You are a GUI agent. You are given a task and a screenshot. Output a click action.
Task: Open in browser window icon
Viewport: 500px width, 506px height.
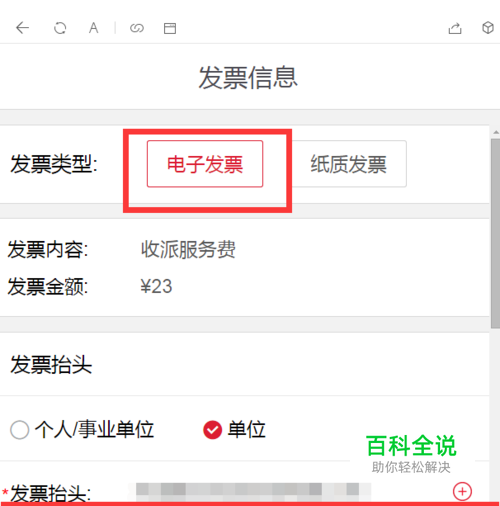click(x=170, y=28)
